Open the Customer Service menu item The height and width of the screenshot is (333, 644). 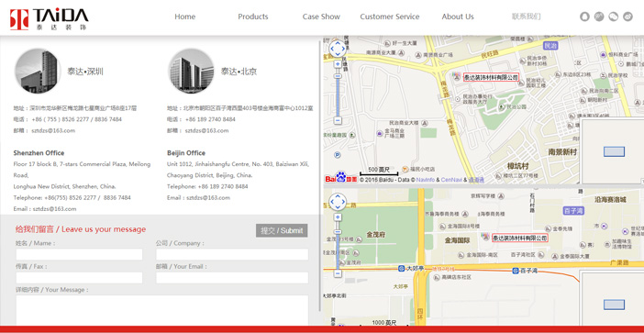390,17
